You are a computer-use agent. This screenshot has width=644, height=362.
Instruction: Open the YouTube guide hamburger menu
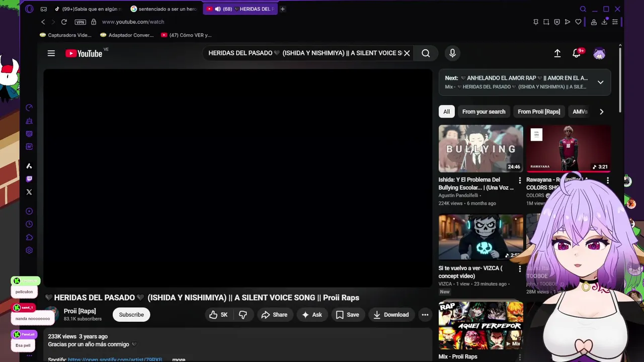[51, 53]
